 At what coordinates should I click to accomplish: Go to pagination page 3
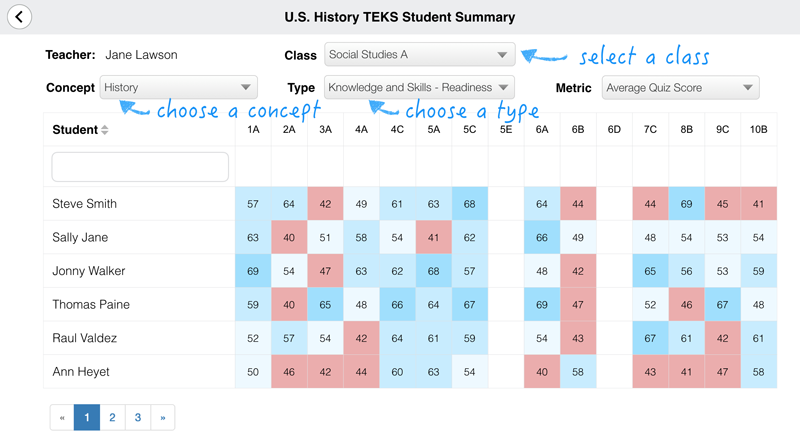(x=137, y=418)
